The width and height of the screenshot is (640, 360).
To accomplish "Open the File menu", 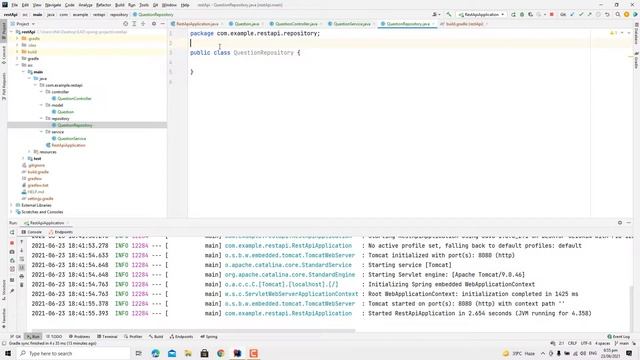I will [x=15, y=5].
